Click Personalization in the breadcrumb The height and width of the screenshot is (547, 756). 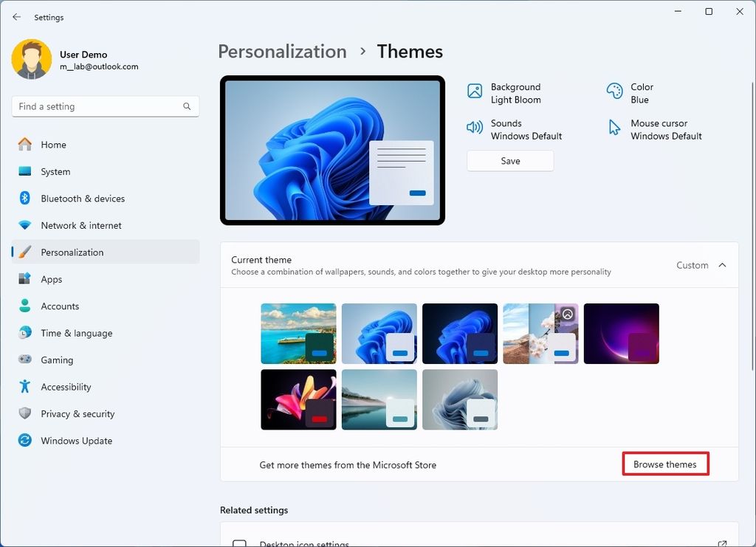pyautogui.click(x=282, y=51)
